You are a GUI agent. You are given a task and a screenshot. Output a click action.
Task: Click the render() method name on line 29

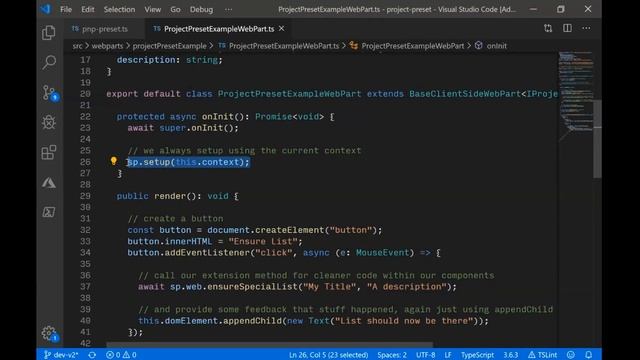170,196
